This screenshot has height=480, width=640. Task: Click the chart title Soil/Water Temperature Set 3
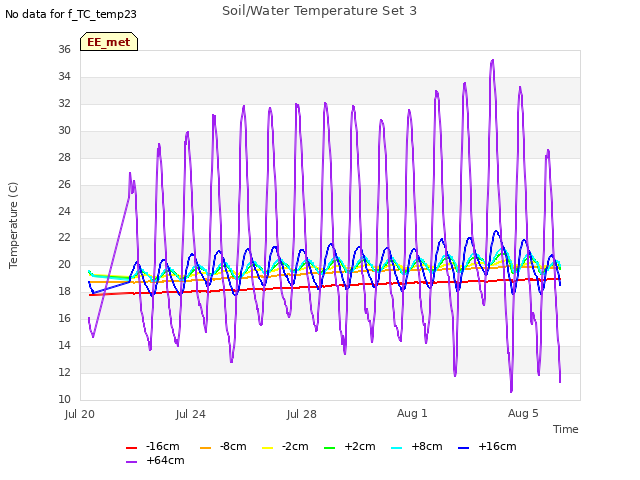tap(319, 11)
